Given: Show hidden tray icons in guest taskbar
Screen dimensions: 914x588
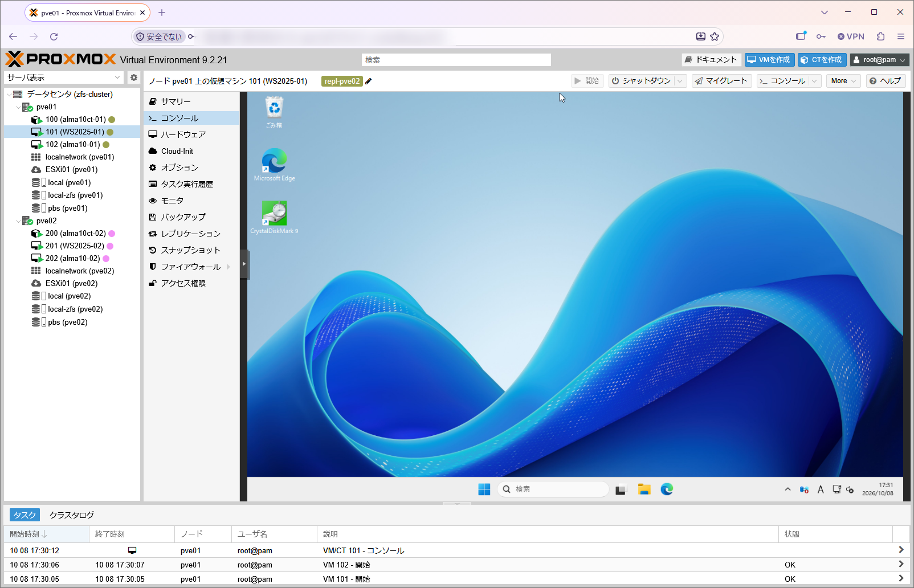Looking at the screenshot, I should 787,489.
